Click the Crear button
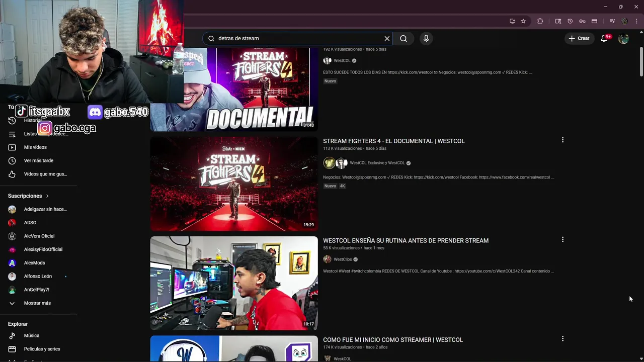The height and width of the screenshot is (362, 644). point(579,38)
